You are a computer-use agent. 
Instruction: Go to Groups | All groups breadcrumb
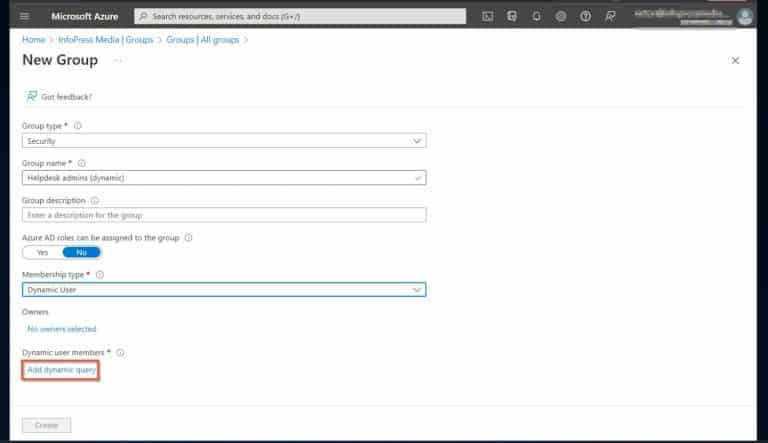point(203,40)
